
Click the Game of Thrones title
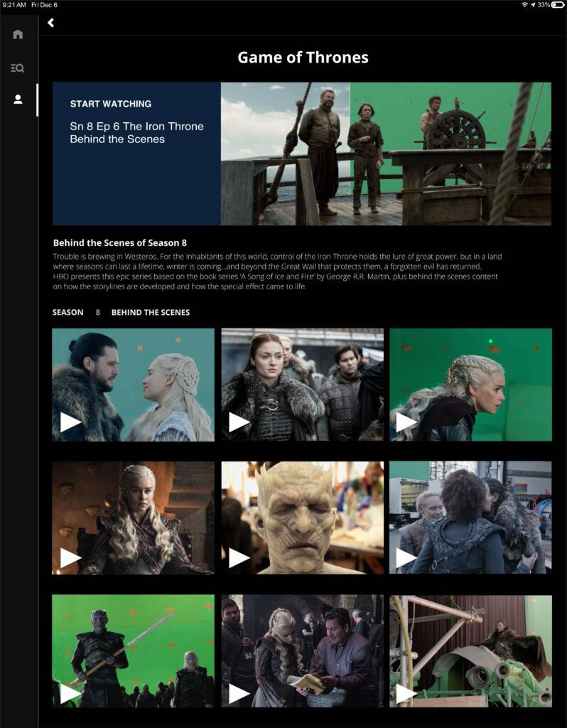point(303,57)
